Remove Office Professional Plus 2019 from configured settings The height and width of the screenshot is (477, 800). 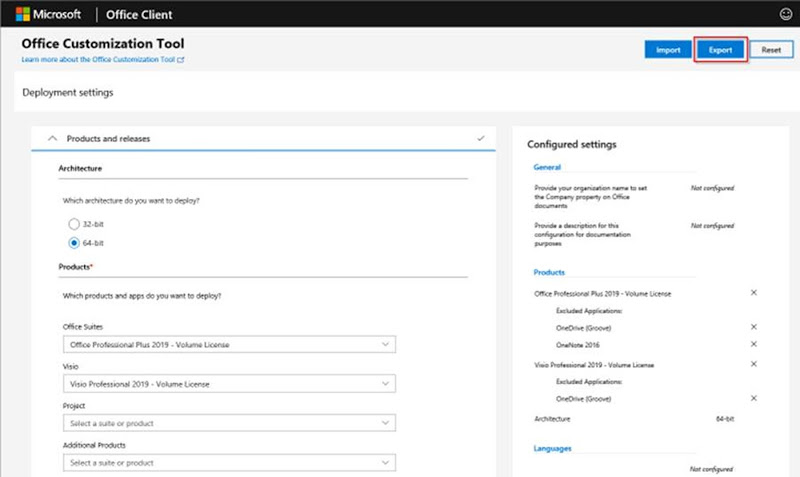click(754, 292)
